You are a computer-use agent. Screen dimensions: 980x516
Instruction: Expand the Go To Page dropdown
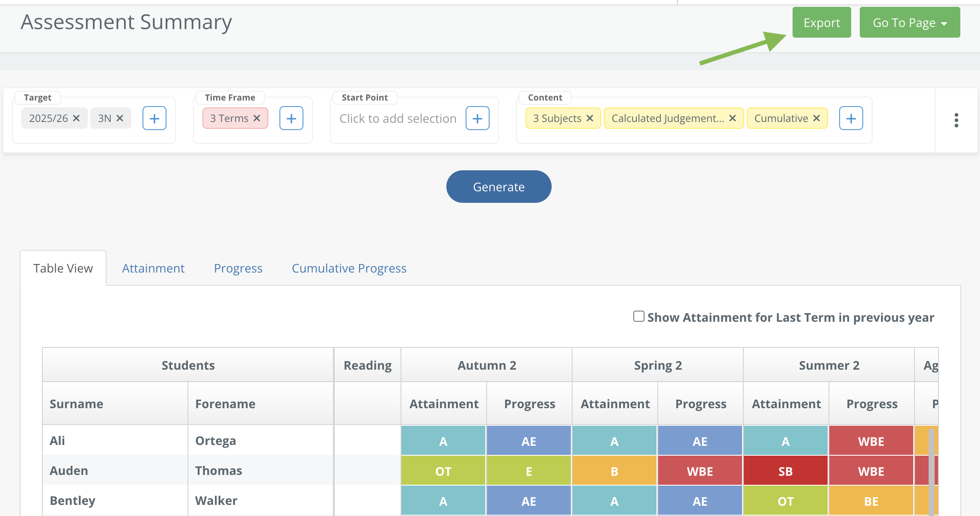[x=910, y=22]
